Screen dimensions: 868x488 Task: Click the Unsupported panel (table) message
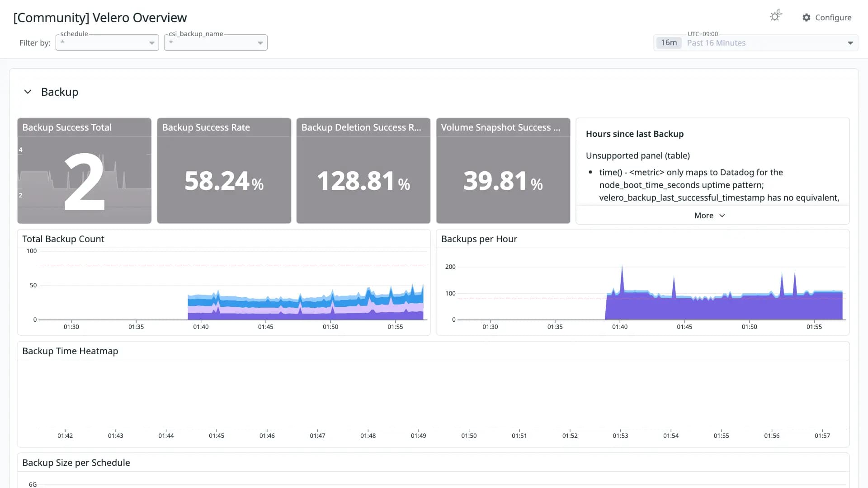(x=638, y=155)
